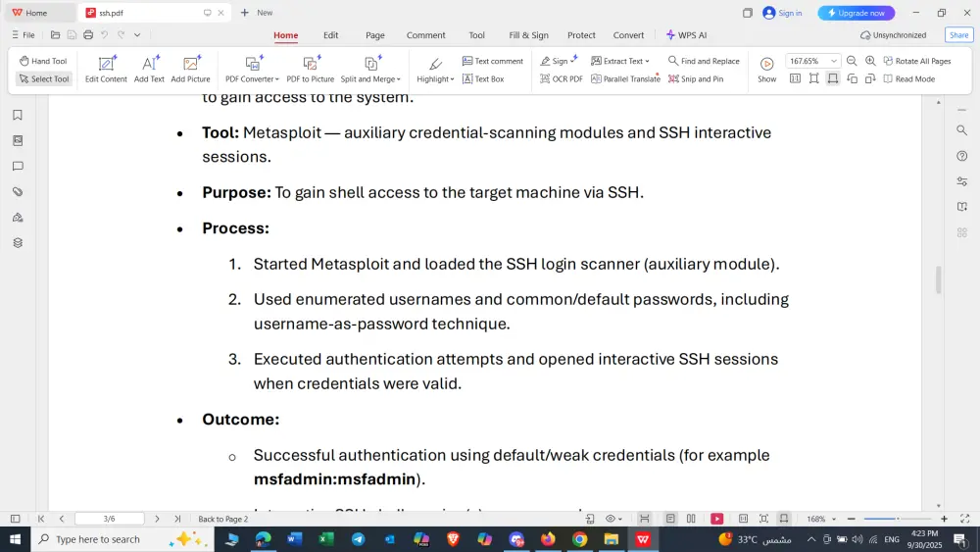Open the attachments paperclip panel

point(18,192)
